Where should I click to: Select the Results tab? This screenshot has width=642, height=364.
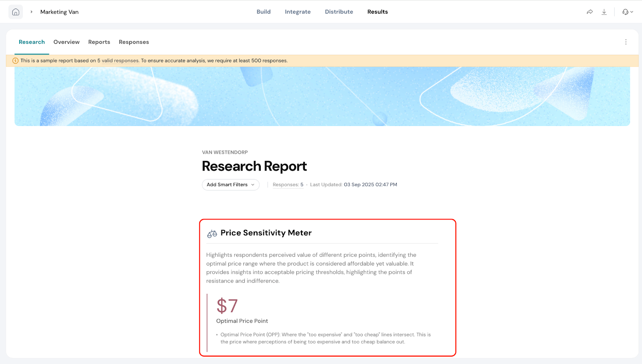377,12
